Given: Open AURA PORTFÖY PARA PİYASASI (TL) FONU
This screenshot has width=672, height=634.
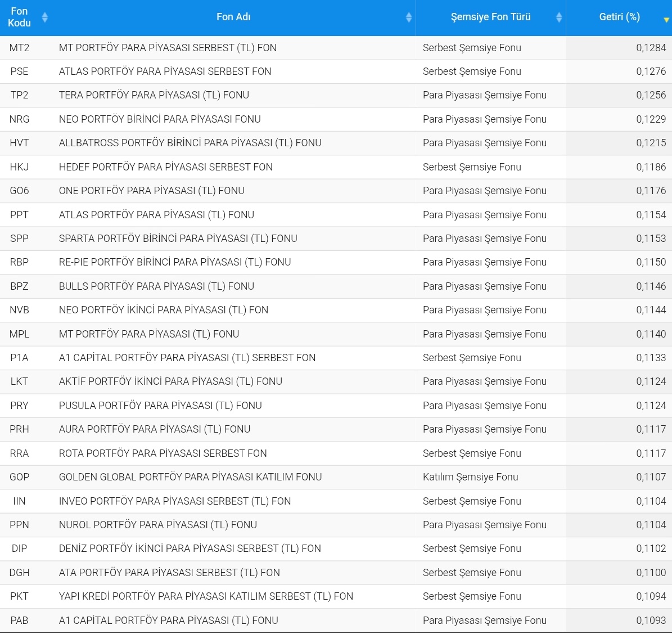Looking at the screenshot, I should click(154, 429).
